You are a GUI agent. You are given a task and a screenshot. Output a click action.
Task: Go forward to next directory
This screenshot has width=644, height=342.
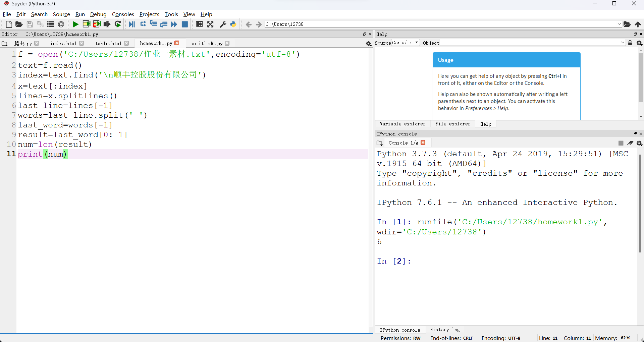(x=259, y=24)
